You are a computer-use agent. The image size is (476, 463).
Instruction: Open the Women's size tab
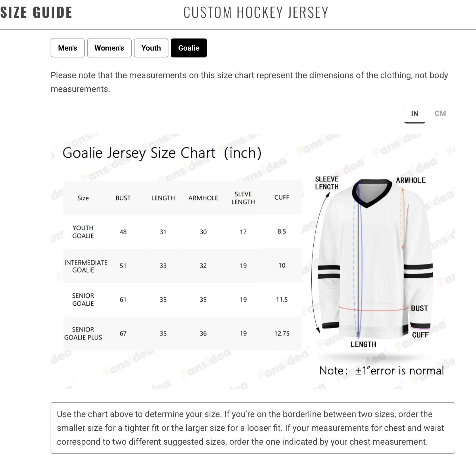pyautogui.click(x=109, y=48)
